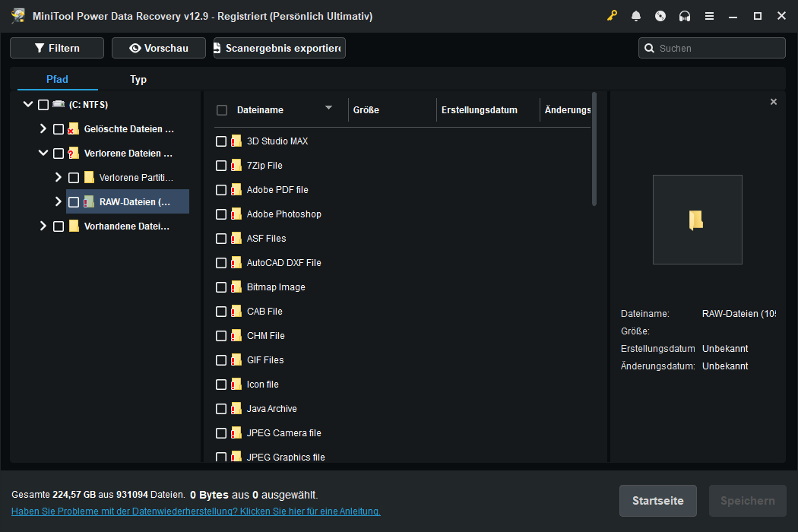Open the hamburger menu icon
Screen dimensions: 798x532
point(709,16)
